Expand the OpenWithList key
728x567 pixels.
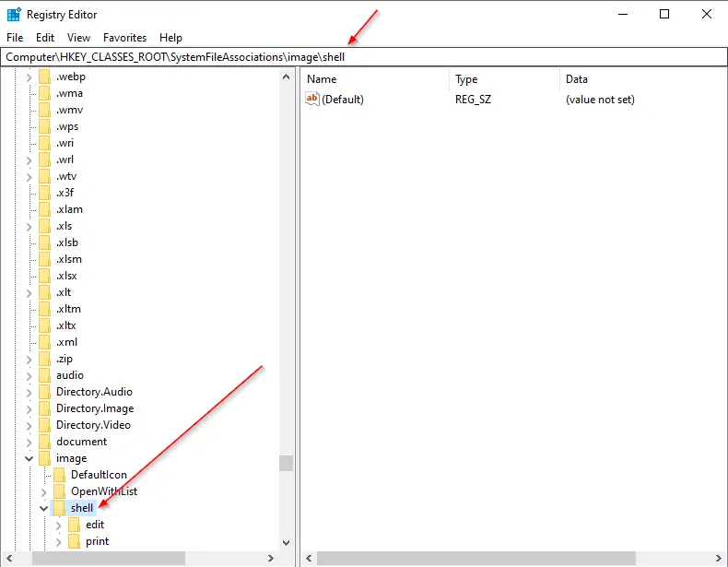pyautogui.click(x=43, y=492)
